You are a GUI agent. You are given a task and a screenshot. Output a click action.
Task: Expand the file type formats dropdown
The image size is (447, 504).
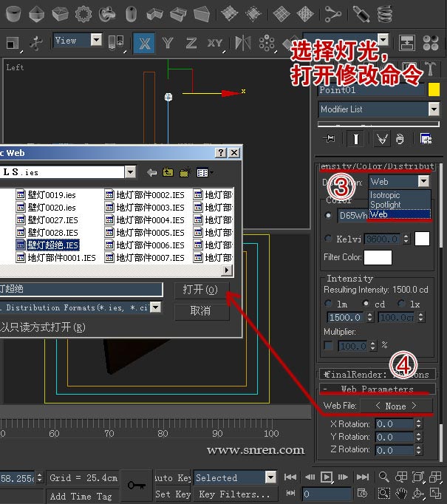(155, 307)
